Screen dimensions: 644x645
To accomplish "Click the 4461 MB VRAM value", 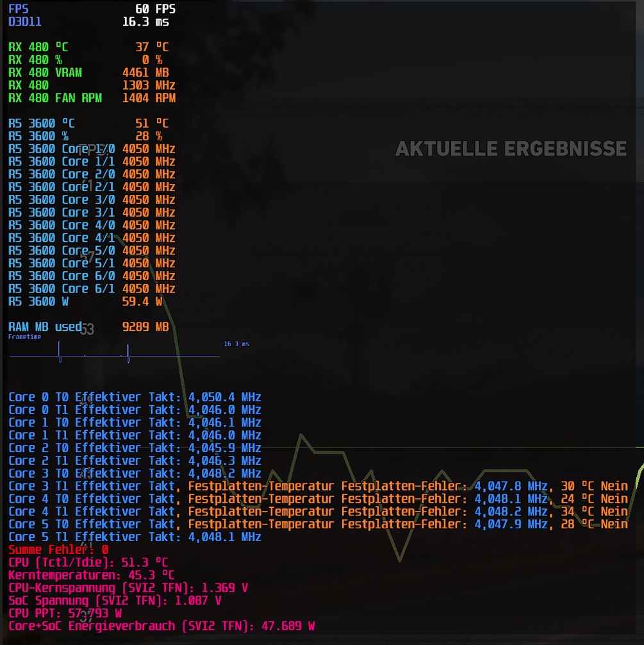I will 145,73.
